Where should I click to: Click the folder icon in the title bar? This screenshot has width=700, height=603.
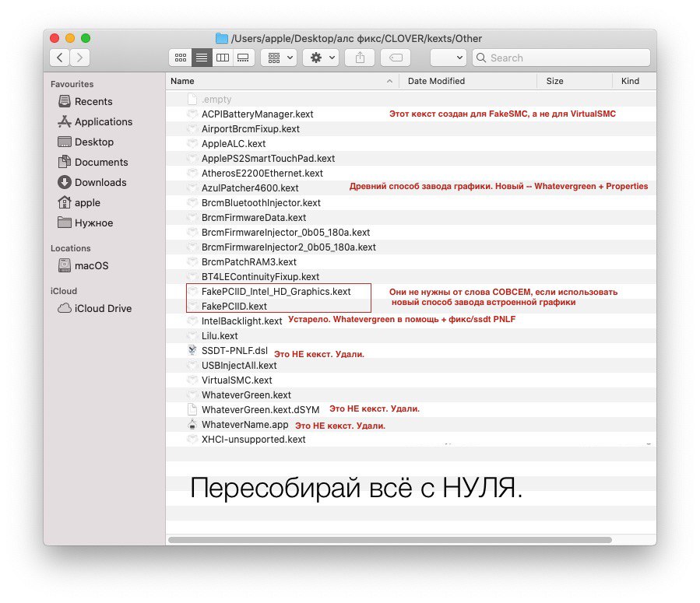tap(222, 38)
